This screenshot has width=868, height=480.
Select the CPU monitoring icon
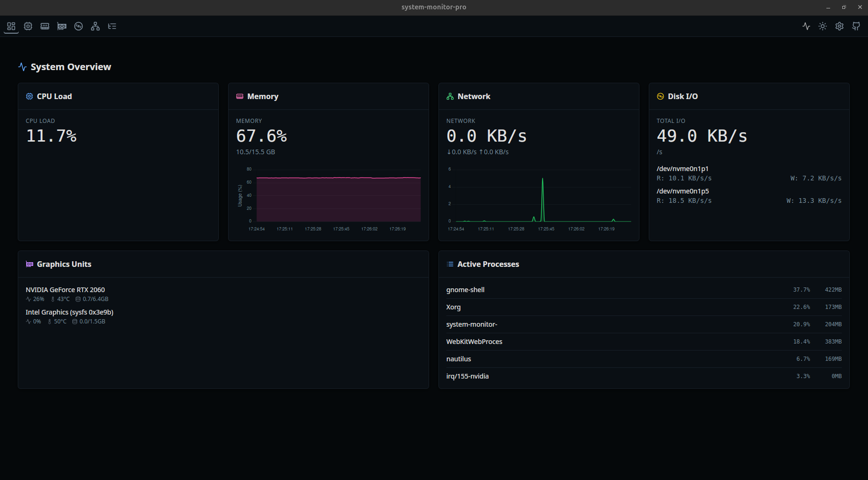point(28,26)
